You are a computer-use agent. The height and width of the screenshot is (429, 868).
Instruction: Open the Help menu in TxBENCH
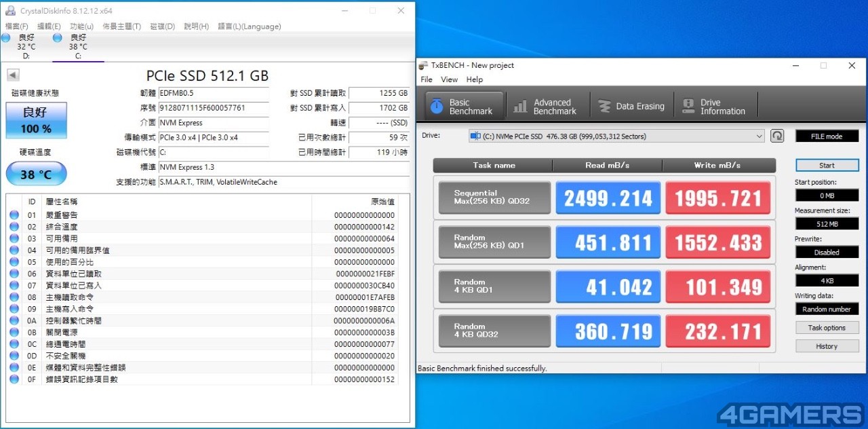(x=475, y=79)
